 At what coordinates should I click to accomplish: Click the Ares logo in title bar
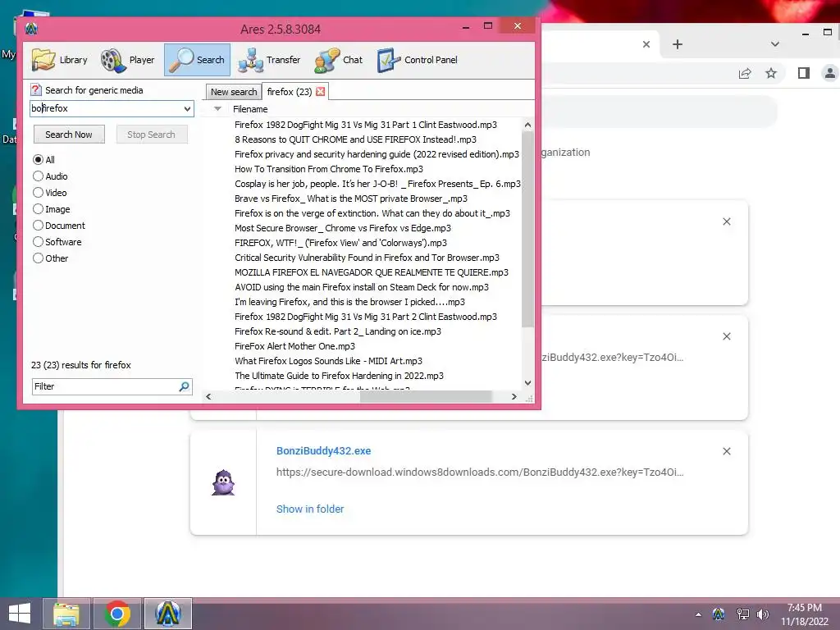(31, 29)
